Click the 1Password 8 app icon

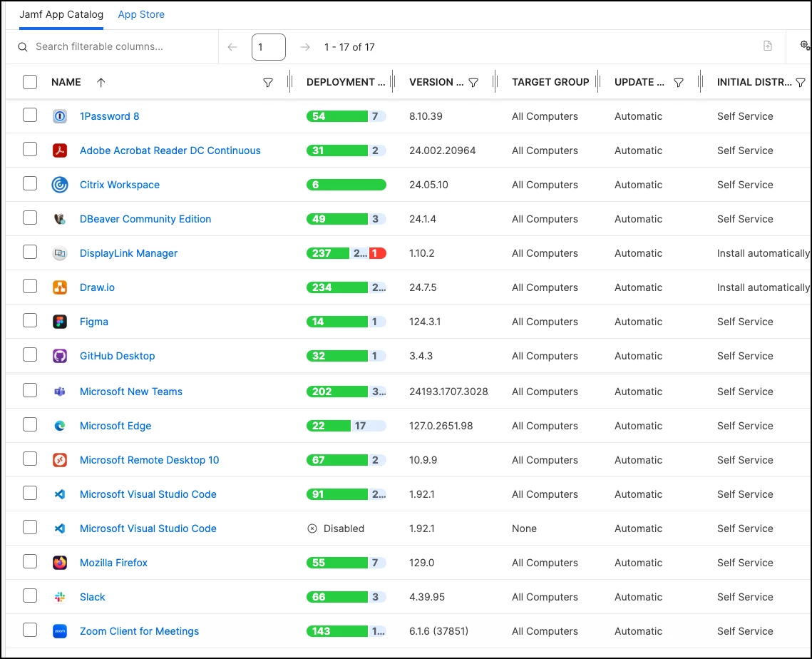coord(60,116)
